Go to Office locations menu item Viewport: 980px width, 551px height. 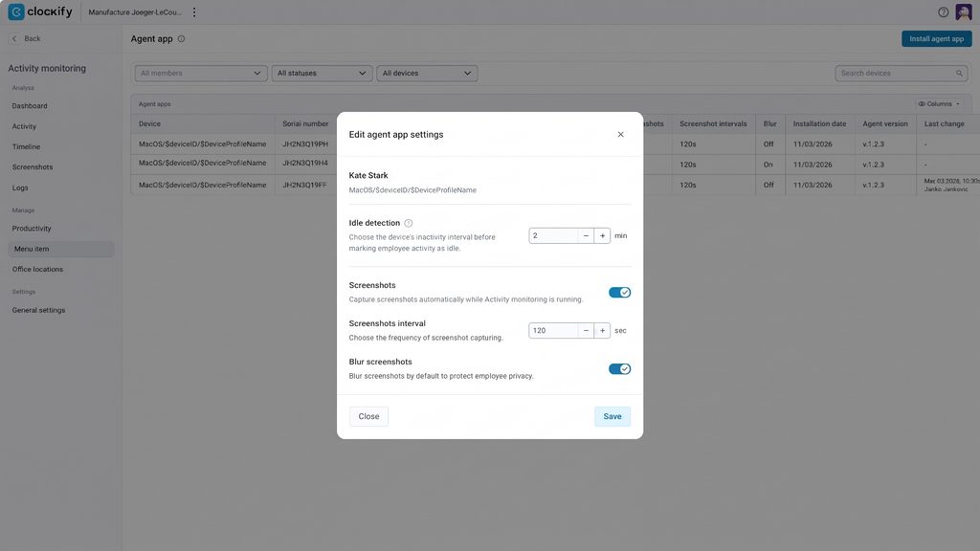[x=37, y=269]
